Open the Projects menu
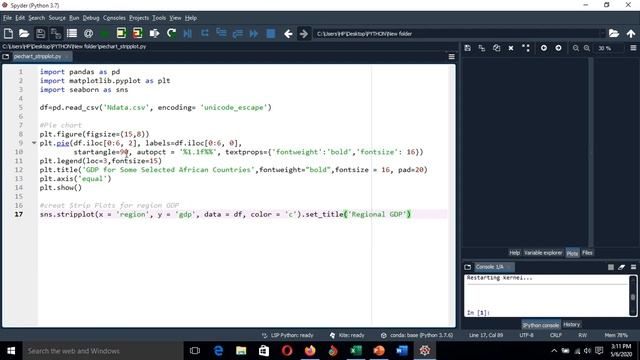Viewport: 640px width, 360px height. [x=139, y=18]
